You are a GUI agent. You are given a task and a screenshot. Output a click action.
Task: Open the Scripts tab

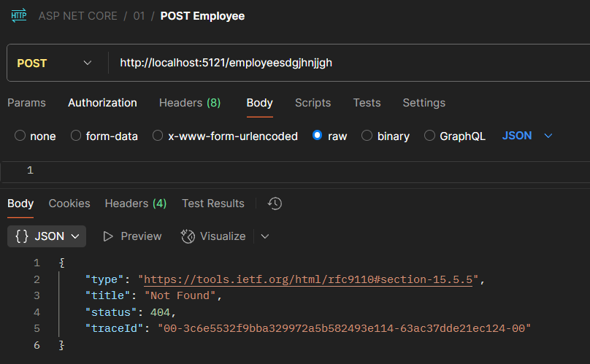[313, 103]
